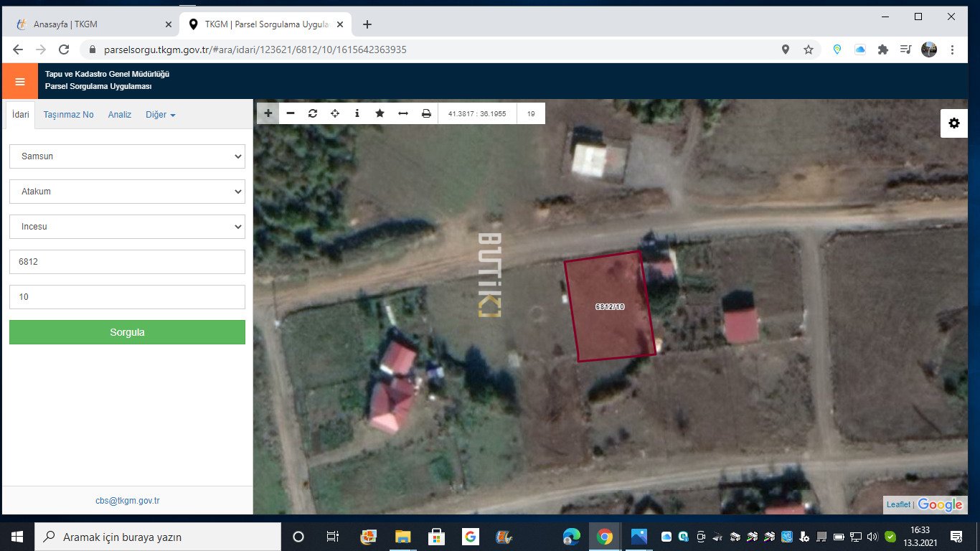The height and width of the screenshot is (551, 980).
Task: Bookmark this page with the star
Action: [809, 50]
